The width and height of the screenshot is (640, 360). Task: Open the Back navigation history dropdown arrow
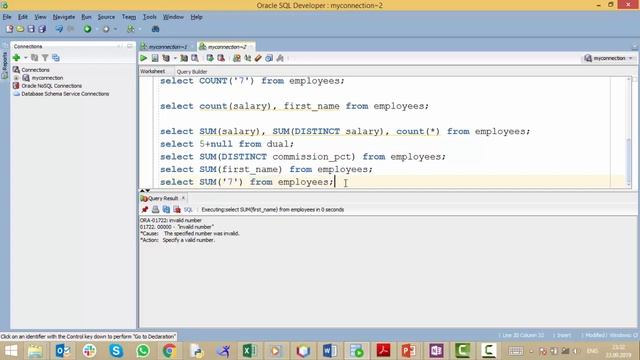pos(97,29)
